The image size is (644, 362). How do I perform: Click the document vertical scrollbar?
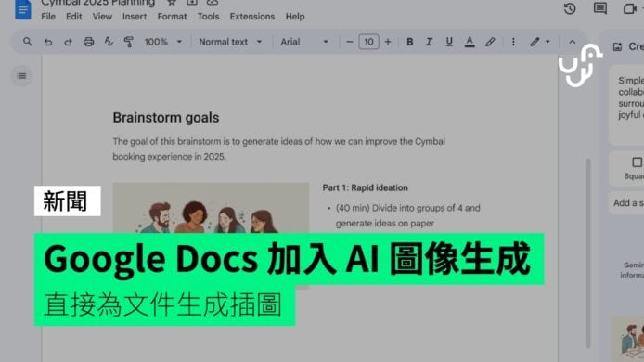click(x=587, y=252)
